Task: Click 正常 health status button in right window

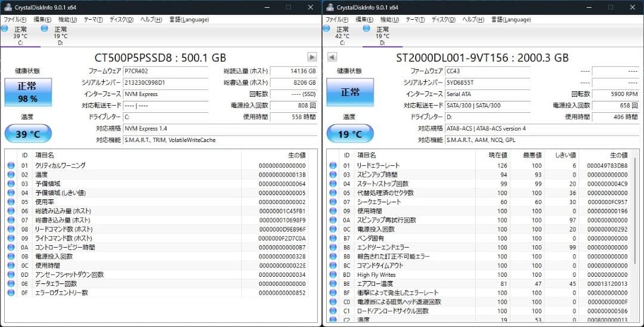Action: 350,92
